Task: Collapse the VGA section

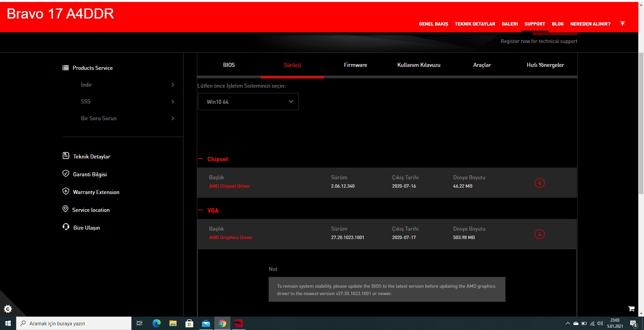Action: coord(200,210)
